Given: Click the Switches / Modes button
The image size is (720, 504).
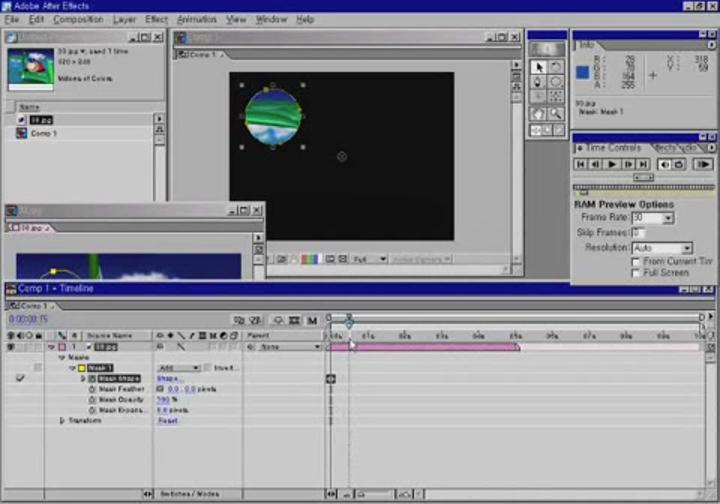Looking at the screenshot, I should coord(190,494).
